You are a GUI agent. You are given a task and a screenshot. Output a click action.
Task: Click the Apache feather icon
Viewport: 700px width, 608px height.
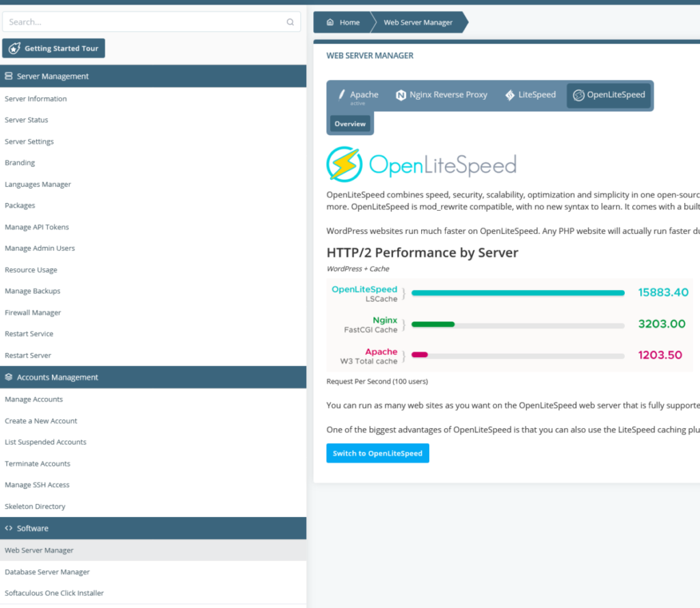(342, 94)
